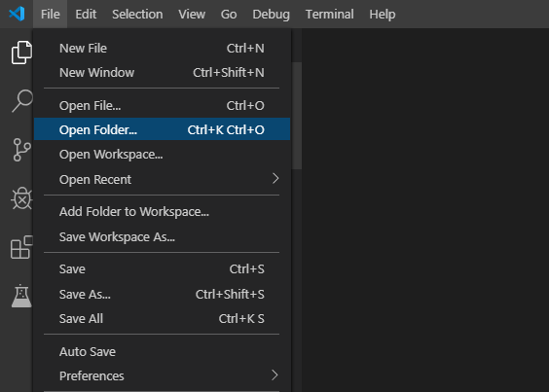The width and height of the screenshot is (549, 392).
Task: Open the Terminal menu
Action: point(329,14)
